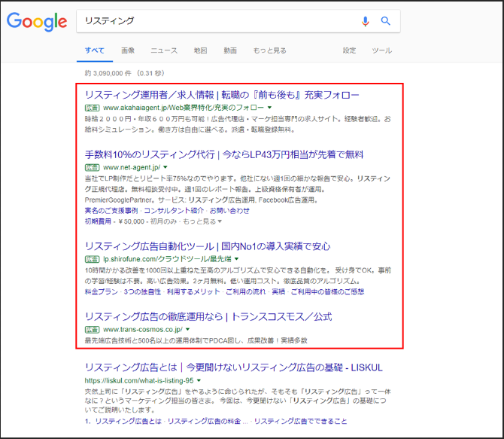Jump to section リスティング広告とは

(x=128, y=421)
